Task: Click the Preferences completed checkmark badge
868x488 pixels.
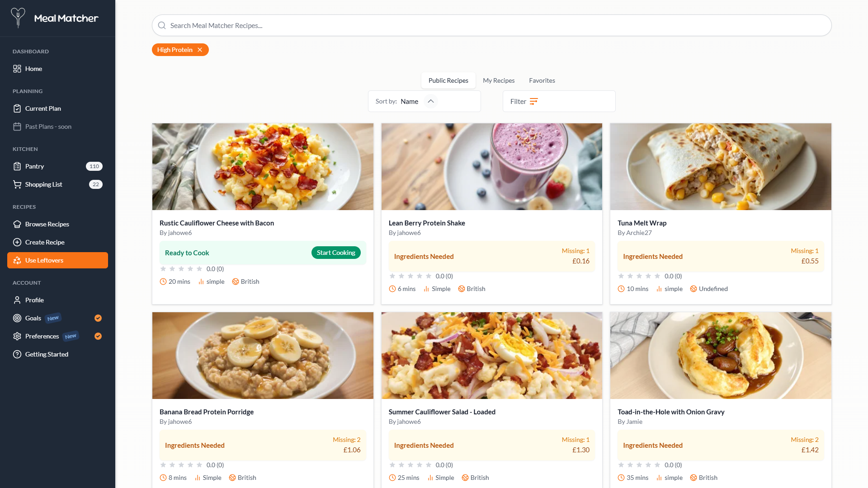Action: [x=98, y=336]
